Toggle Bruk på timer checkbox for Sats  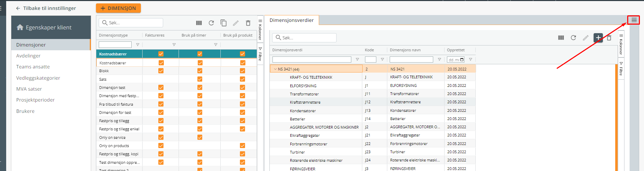click(200, 79)
